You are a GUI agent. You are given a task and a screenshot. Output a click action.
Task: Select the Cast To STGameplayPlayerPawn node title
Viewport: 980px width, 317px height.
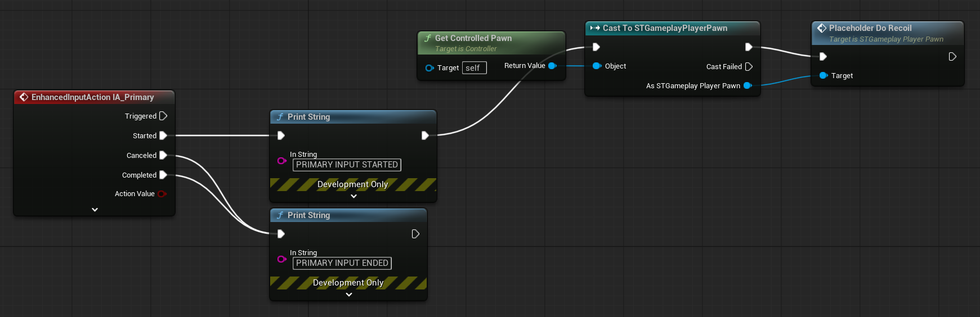[x=664, y=28]
